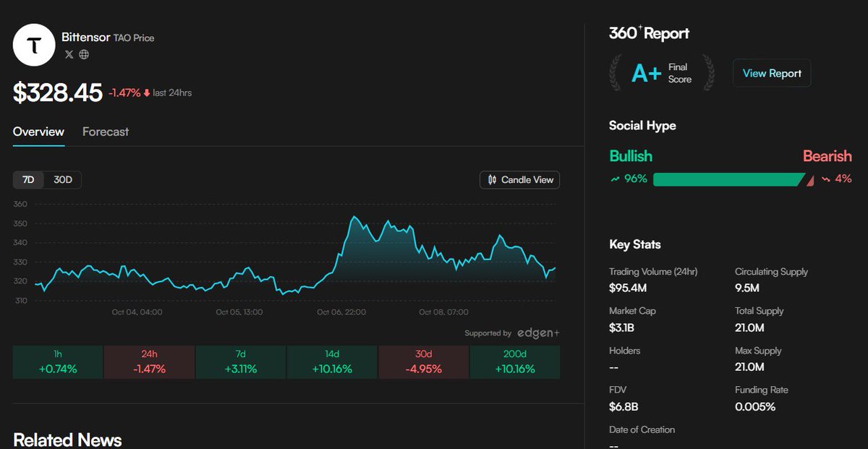
Task: Click the bearish trend arrow near 4%
Action: tap(826, 179)
